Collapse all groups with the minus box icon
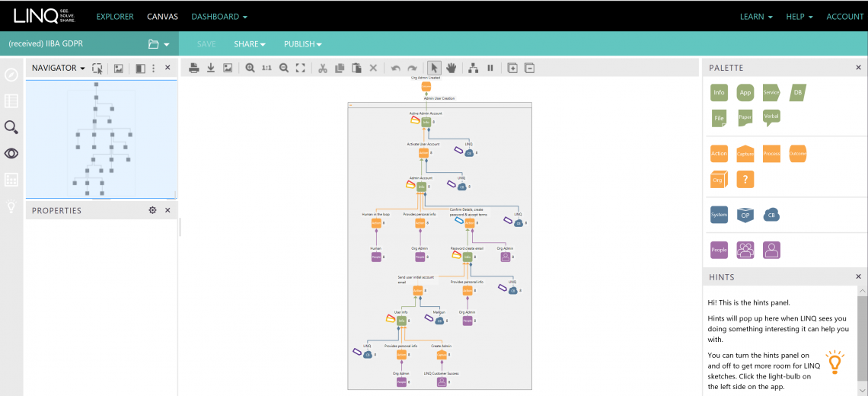This screenshot has height=396, width=868. coord(530,68)
